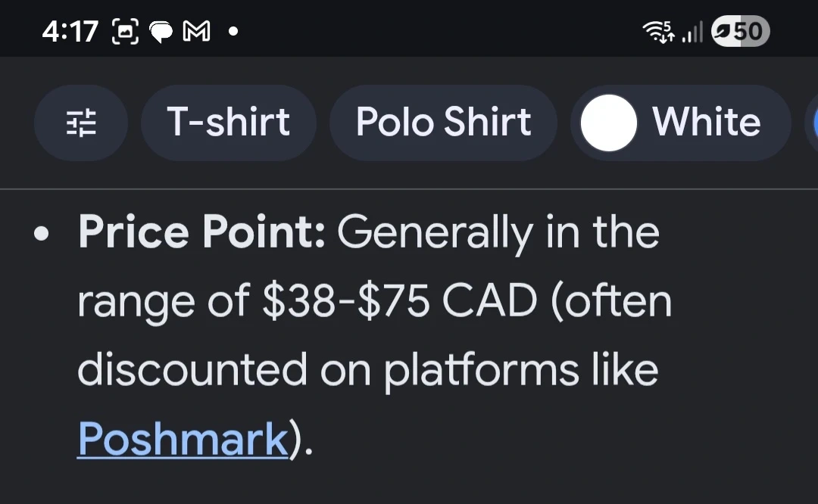Click the bullet point before Price Point
The height and width of the screenshot is (504, 818).
[42, 234]
